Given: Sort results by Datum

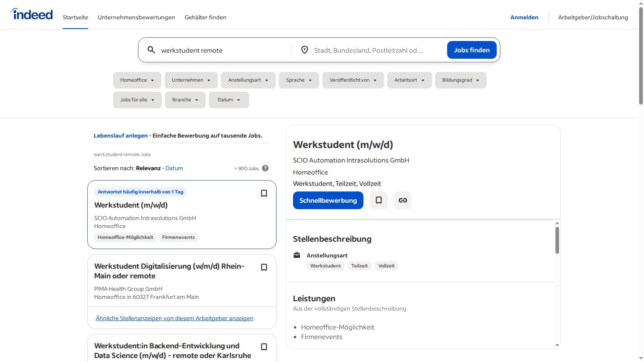Looking at the screenshot, I should [174, 168].
